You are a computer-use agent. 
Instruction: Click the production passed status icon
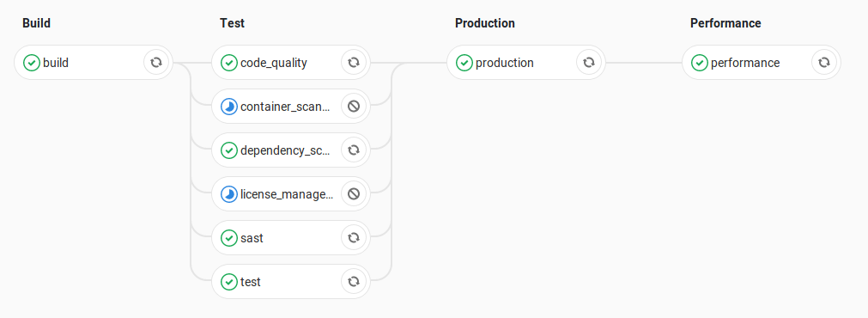click(x=464, y=63)
